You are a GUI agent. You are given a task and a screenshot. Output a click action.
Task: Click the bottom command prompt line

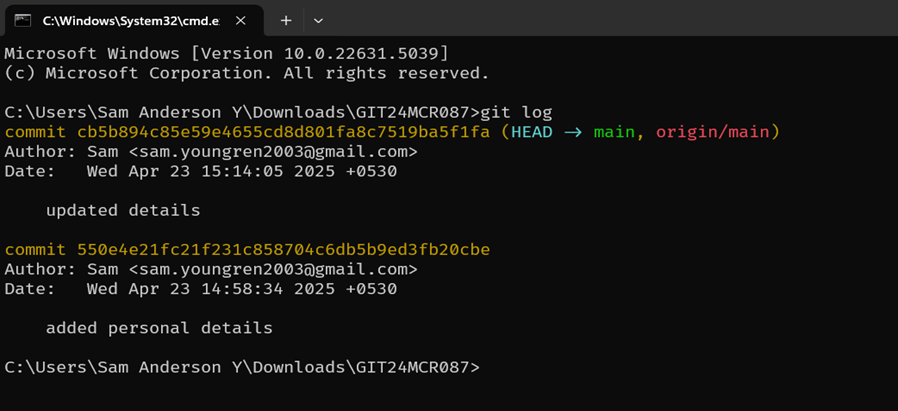pos(242,367)
